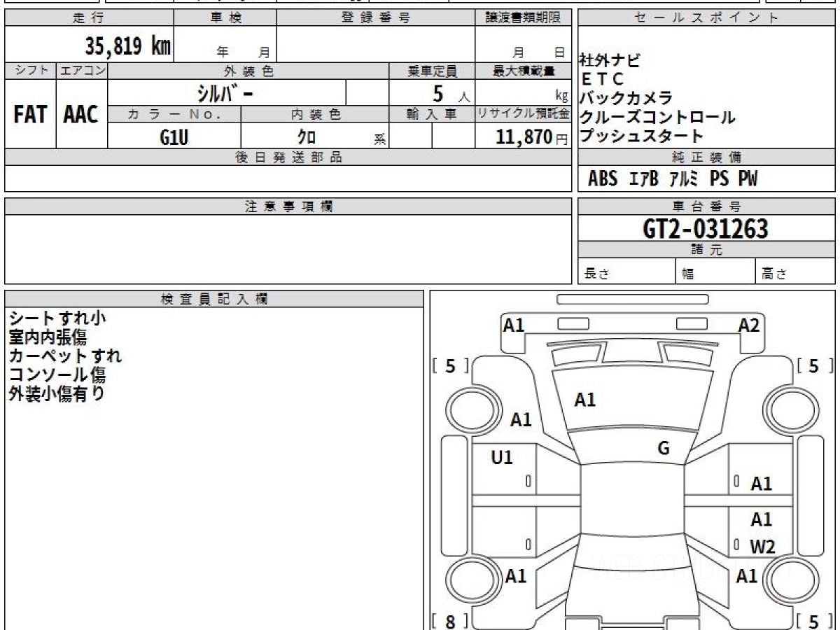
Task: Select the 乗車定員 header
Action: click(432, 71)
